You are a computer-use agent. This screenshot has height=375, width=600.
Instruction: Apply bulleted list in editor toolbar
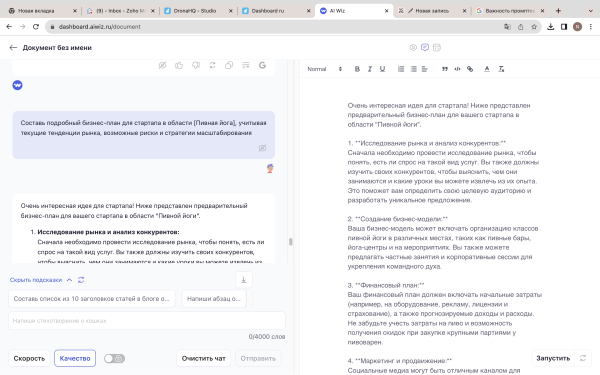point(413,69)
